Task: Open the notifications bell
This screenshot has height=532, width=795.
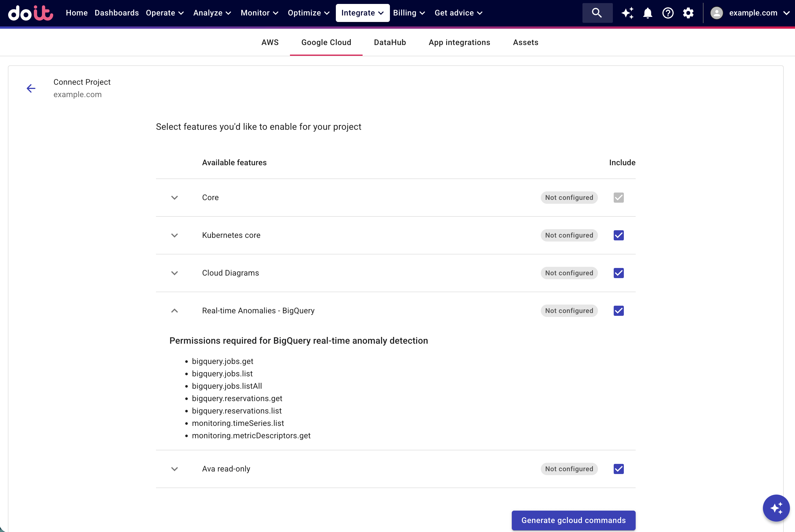Action: tap(647, 13)
